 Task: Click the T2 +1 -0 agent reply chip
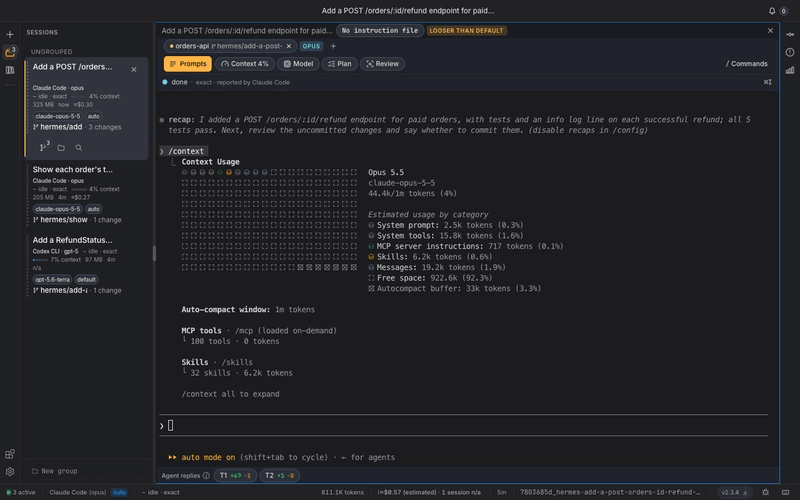[x=279, y=476]
